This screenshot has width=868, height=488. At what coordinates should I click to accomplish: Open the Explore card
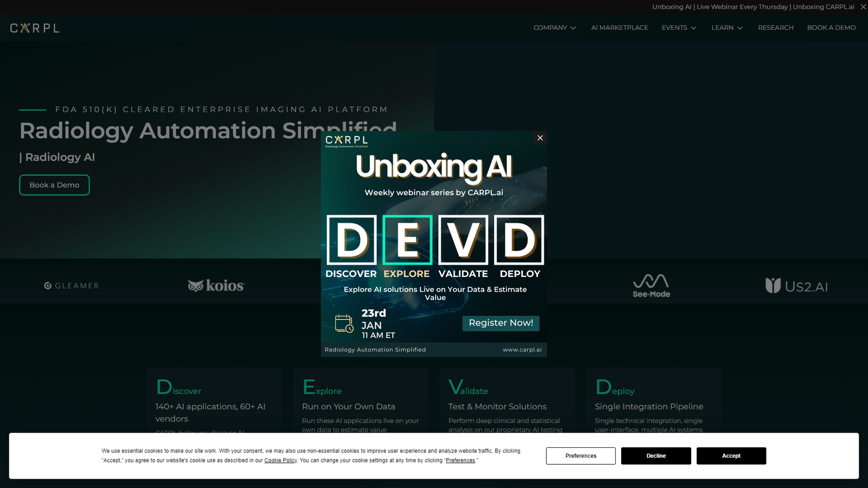point(361,400)
